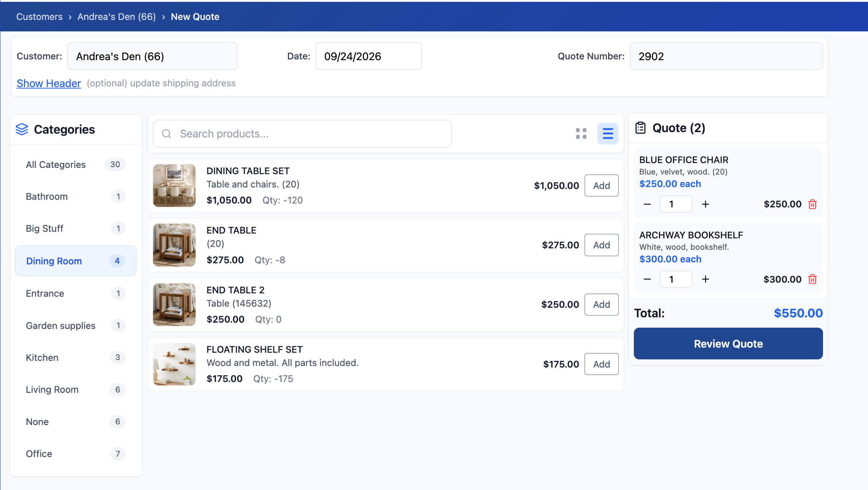Select Office category

pos(76,454)
